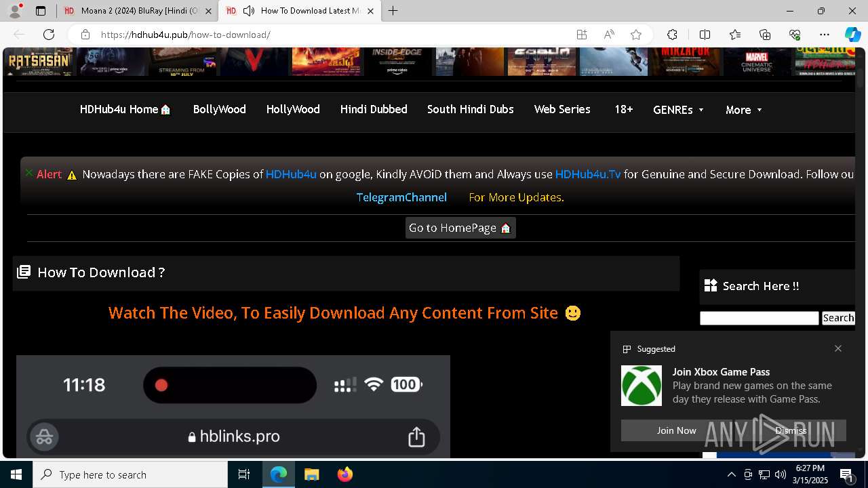Viewport: 868px width, 488px height.
Task: View site information lock icon
Action: pos(85,35)
